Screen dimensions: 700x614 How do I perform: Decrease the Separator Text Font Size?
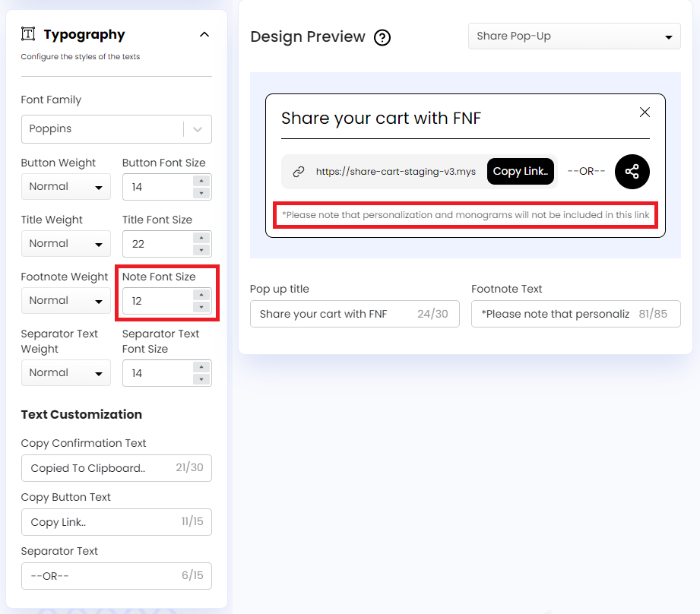click(201, 379)
